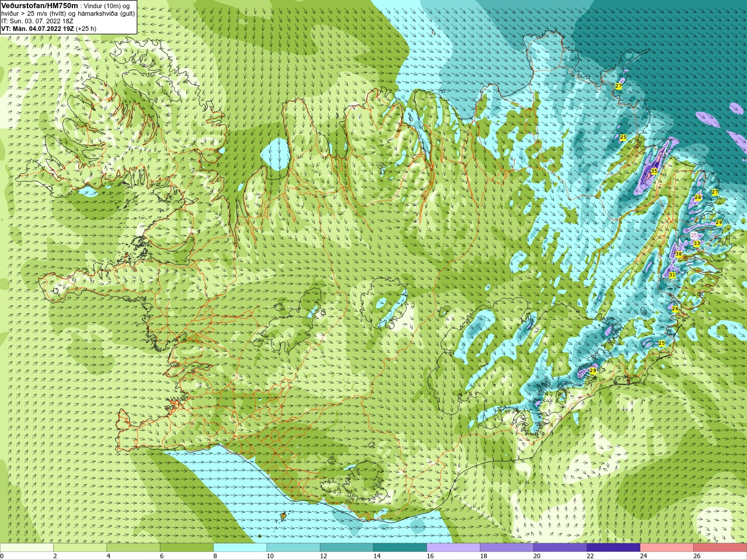Select the yellow gust label 33
This screenshot has width=747, height=560.
[696, 243]
